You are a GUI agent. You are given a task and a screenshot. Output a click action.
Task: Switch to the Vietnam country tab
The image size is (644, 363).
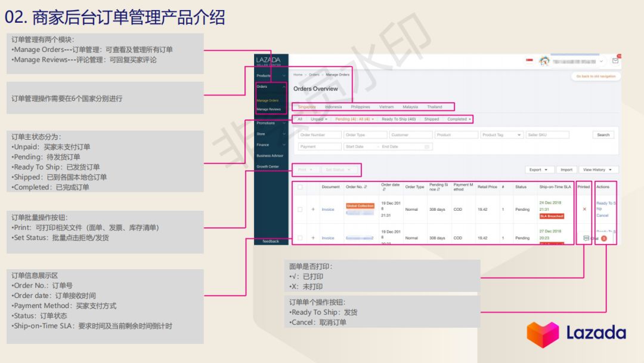386,107
